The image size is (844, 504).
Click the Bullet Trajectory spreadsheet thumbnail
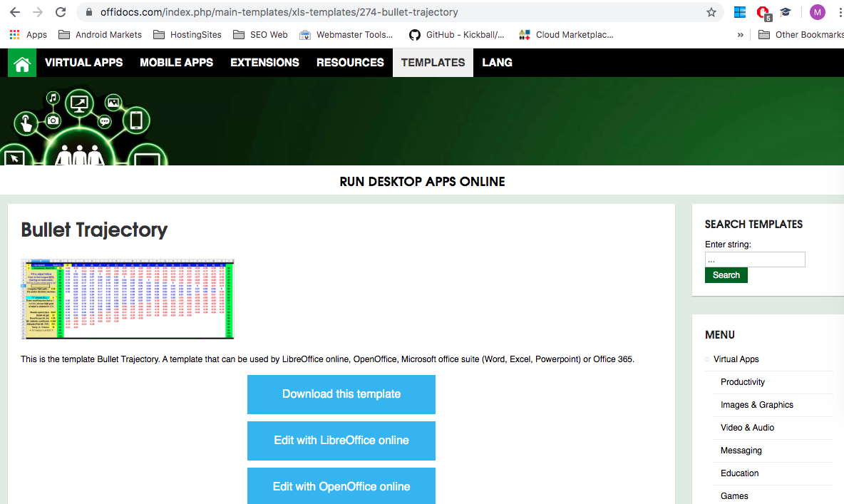(127, 299)
